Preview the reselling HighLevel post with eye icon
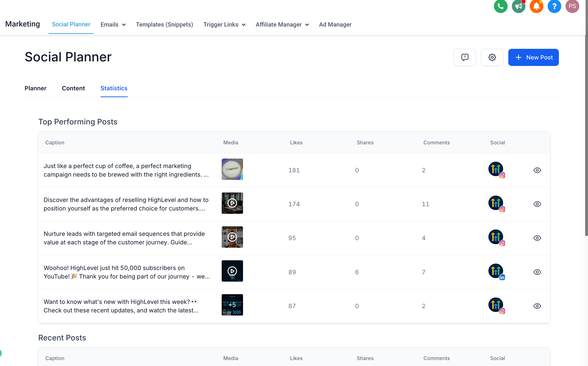 tap(537, 204)
